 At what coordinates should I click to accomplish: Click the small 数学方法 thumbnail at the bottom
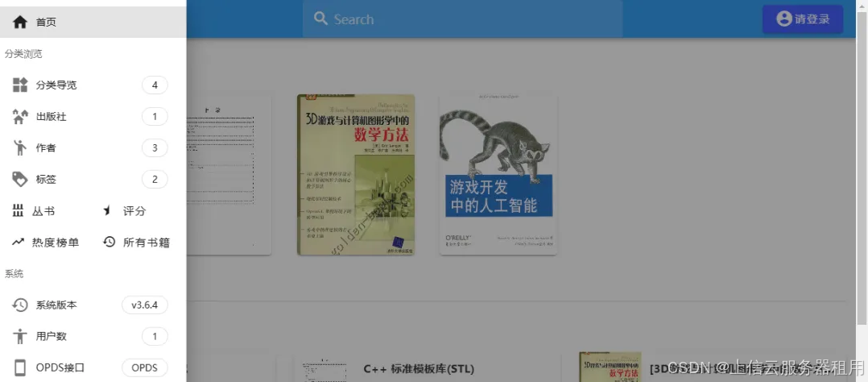pos(610,367)
